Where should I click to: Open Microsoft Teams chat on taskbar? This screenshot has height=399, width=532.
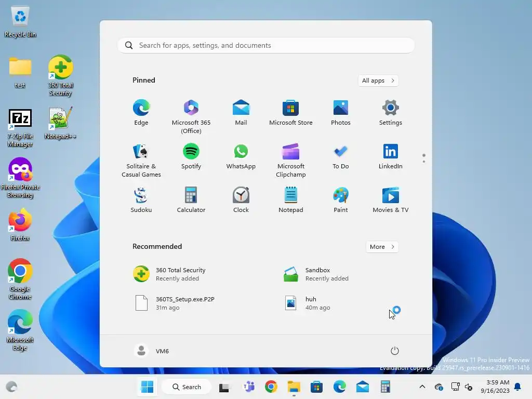tap(249, 387)
